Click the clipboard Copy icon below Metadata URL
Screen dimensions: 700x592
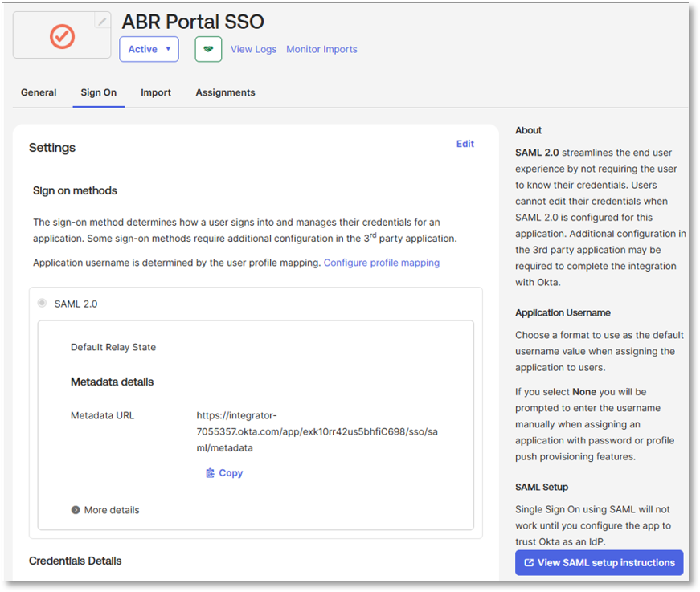click(210, 473)
